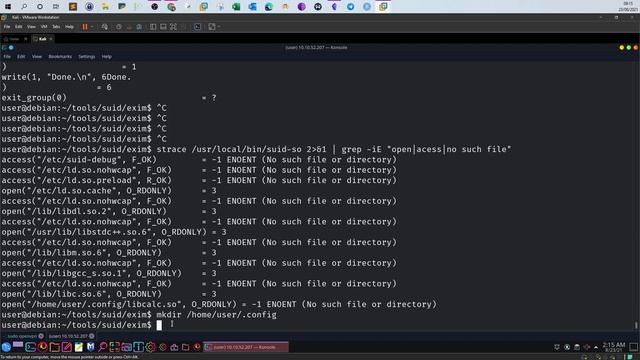Expand the power options dropdown arrow
This screenshot has width=640, height=360.
click(92, 27)
